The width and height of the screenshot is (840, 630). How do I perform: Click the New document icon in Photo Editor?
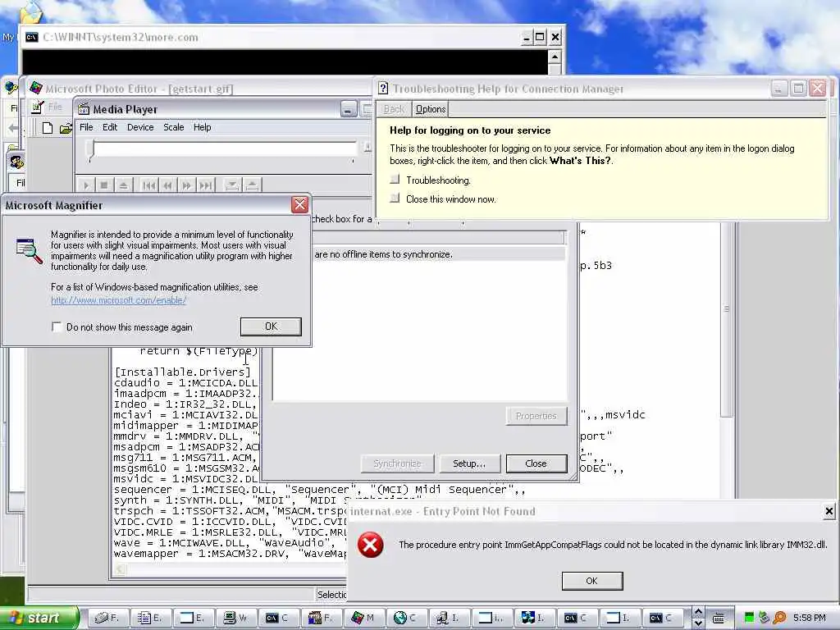(47, 128)
